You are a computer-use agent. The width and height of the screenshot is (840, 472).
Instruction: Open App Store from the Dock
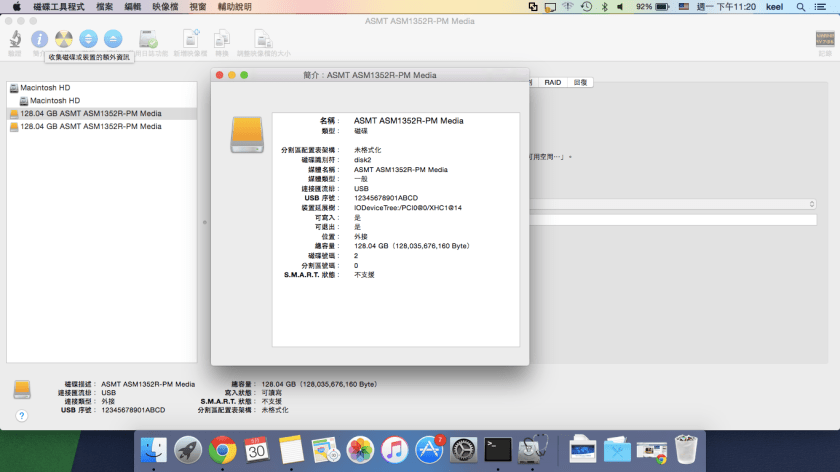pos(429,450)
